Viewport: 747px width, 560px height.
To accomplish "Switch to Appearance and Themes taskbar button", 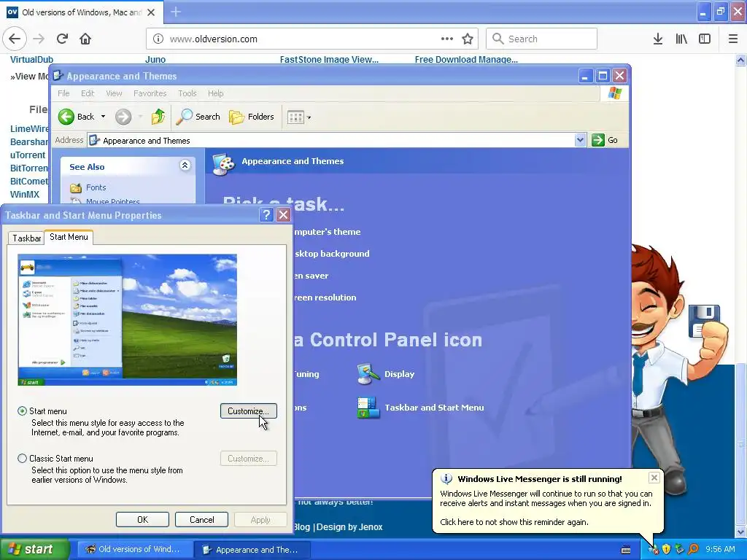I will [252, 550].
